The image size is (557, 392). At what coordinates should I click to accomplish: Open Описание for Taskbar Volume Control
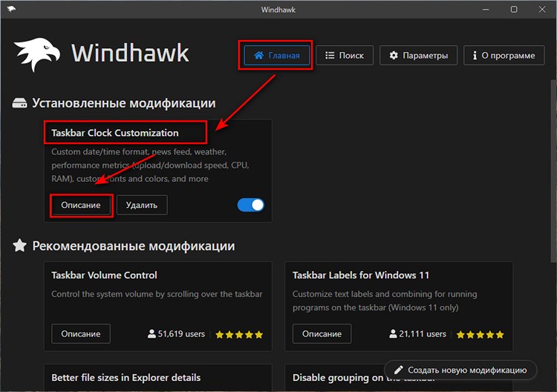pos(81,334)
